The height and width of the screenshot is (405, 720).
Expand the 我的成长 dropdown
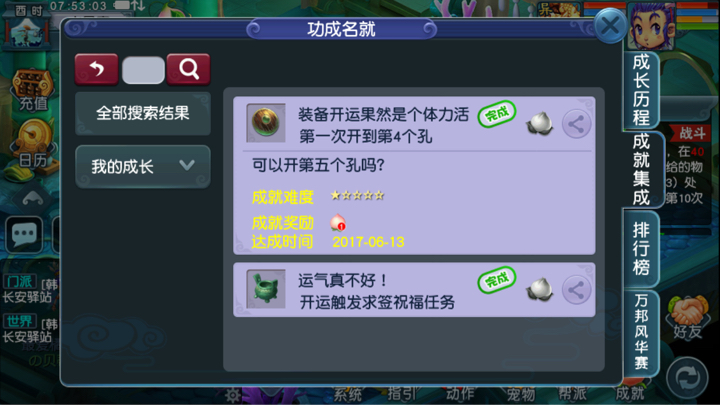143,166
